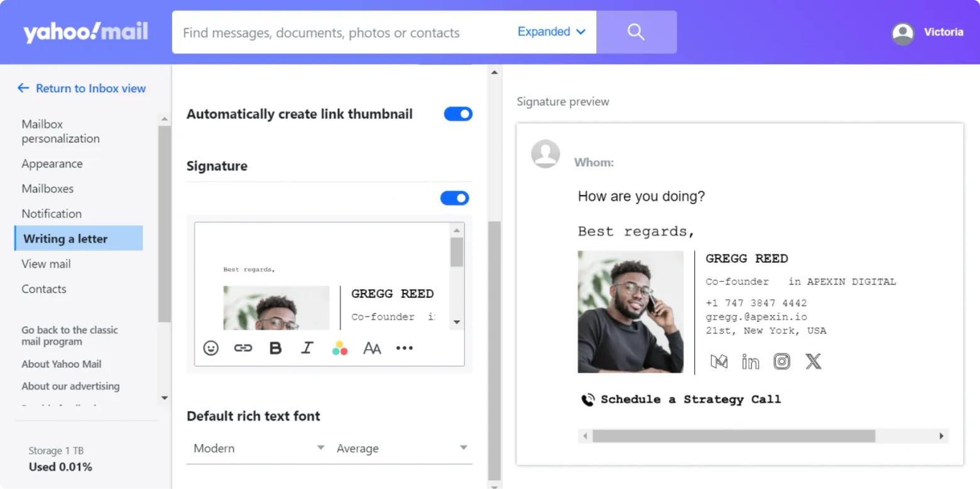The width and height of the screenshot is (980, 489).
Task: Click GREGG REED name in preview
Action: pos(746,259)
